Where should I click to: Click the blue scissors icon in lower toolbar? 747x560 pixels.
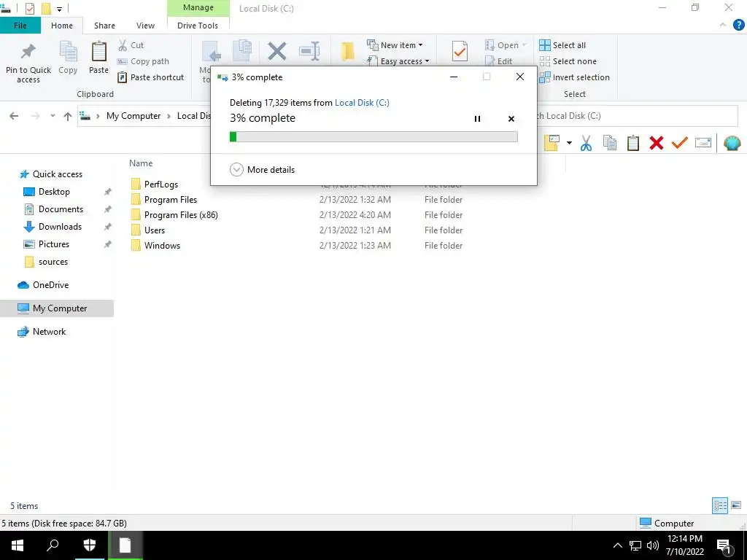(586, 143)
